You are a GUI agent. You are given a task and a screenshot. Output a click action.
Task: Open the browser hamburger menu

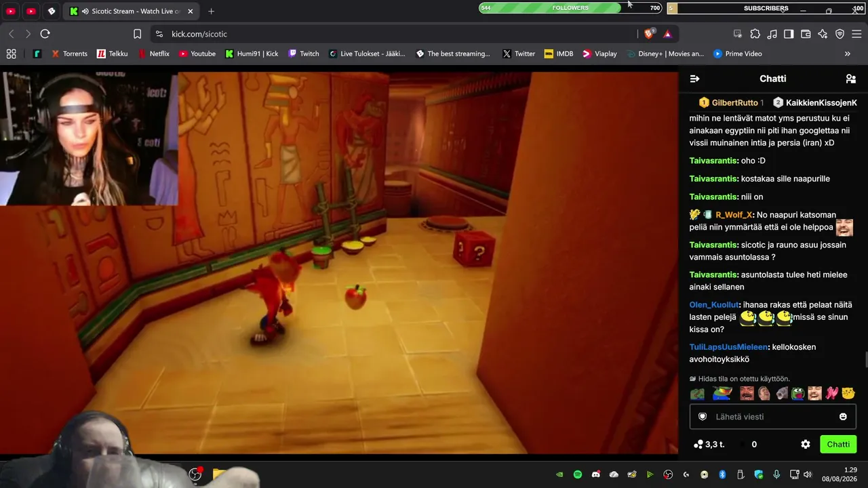tap(856, 34)
